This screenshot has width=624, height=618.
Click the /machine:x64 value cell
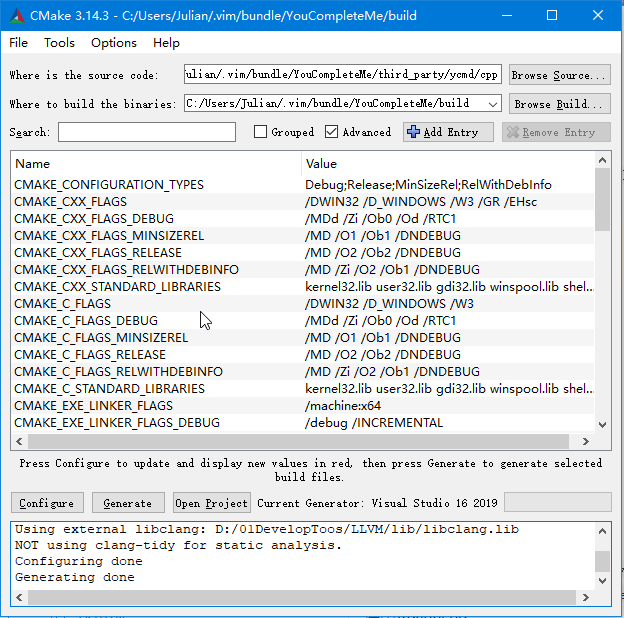pos(448,406)
